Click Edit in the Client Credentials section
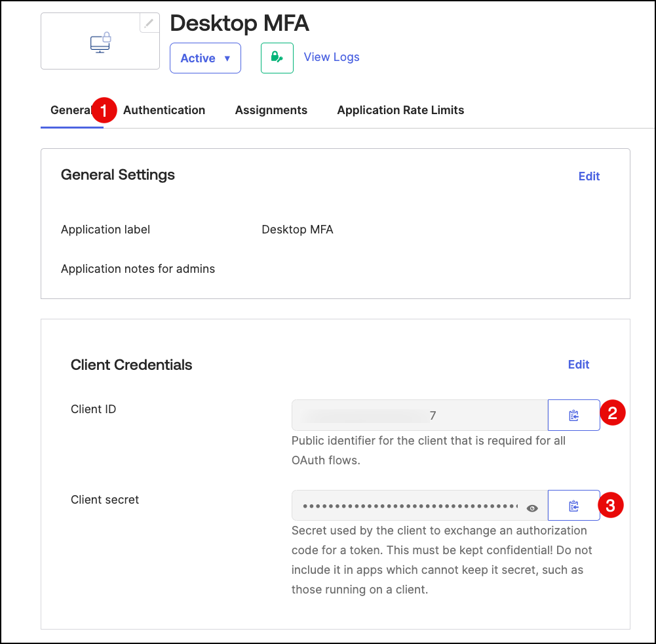The height and width of the screenshot is (644, 656). pyautogui.click(x=578, y=365)
